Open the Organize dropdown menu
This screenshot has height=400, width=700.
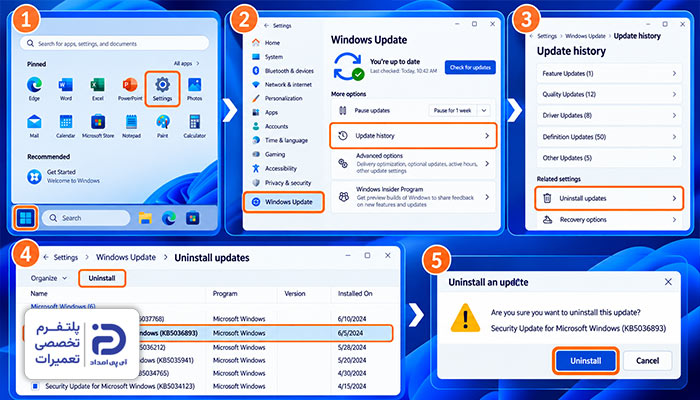click(49, 278)
